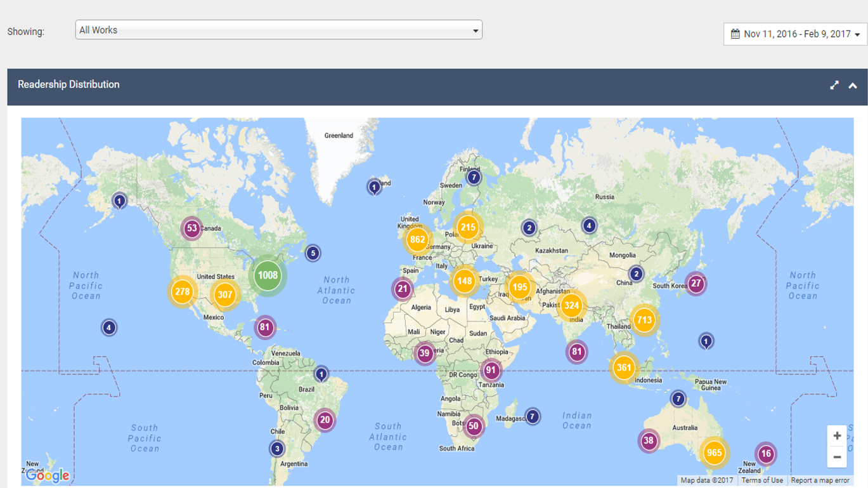Select the 2 pin marker north of Kazakhstan

[529, 228]
